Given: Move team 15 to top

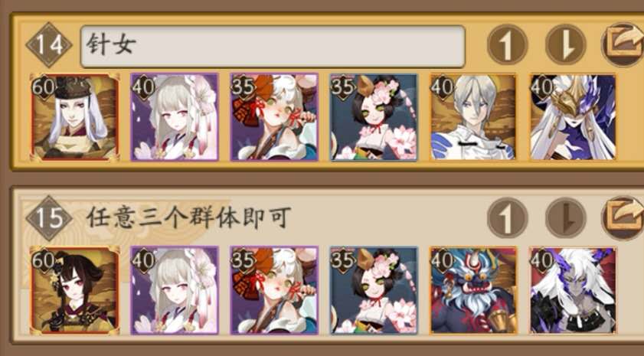Looking at the screenshot, I should coord(507,218).
